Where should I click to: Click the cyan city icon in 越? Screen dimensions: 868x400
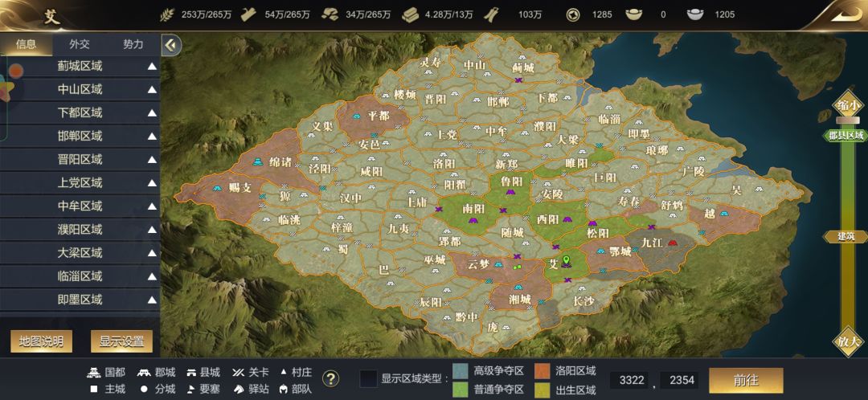(x=723, y=213)
